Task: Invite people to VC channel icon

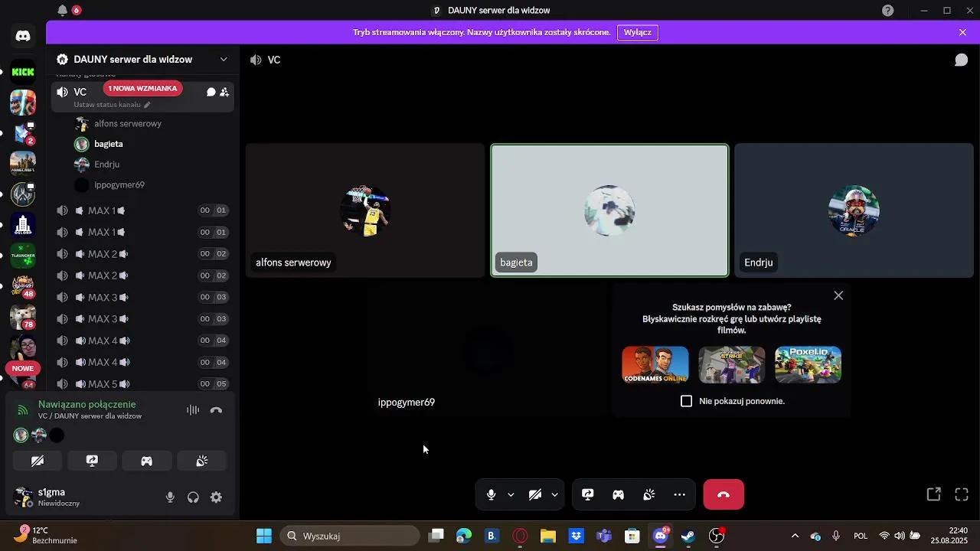Action: point(224,92)
